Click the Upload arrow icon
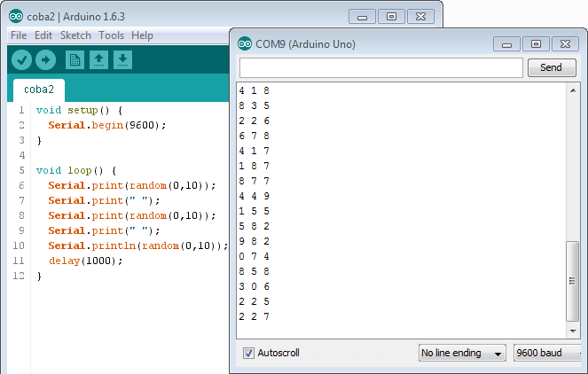 point(46,60)
